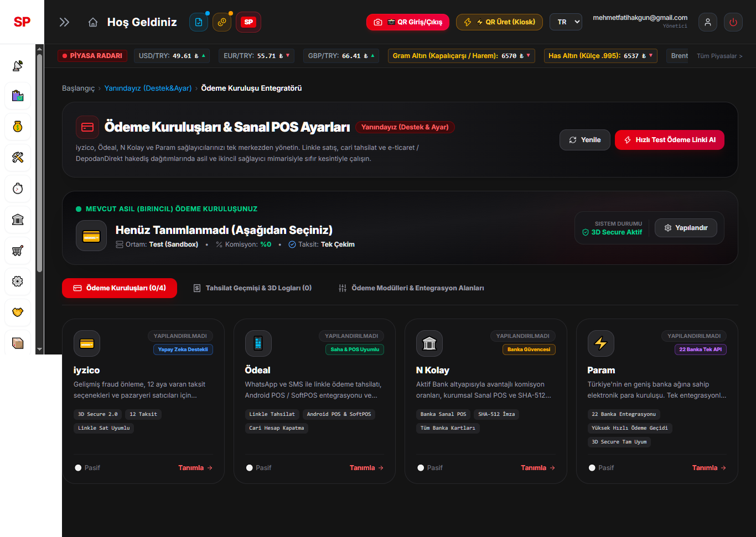
Task: Open the cardboard box sidebar icon
Action: coord(18,343)
